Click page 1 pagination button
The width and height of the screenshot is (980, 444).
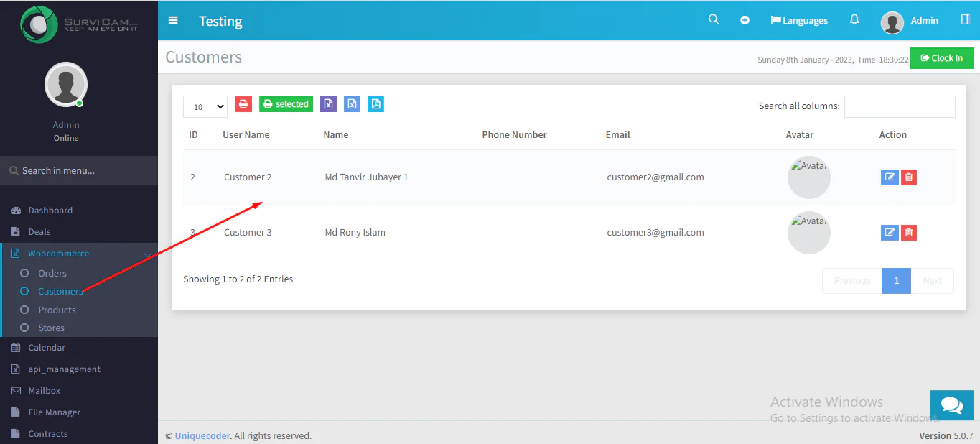(x=897, y=281)
